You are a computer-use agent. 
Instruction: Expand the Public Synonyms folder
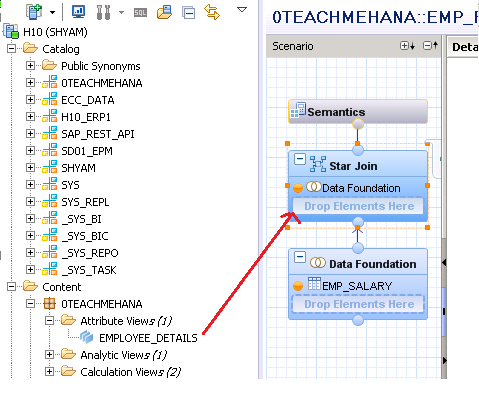click(x=30, y=65)
